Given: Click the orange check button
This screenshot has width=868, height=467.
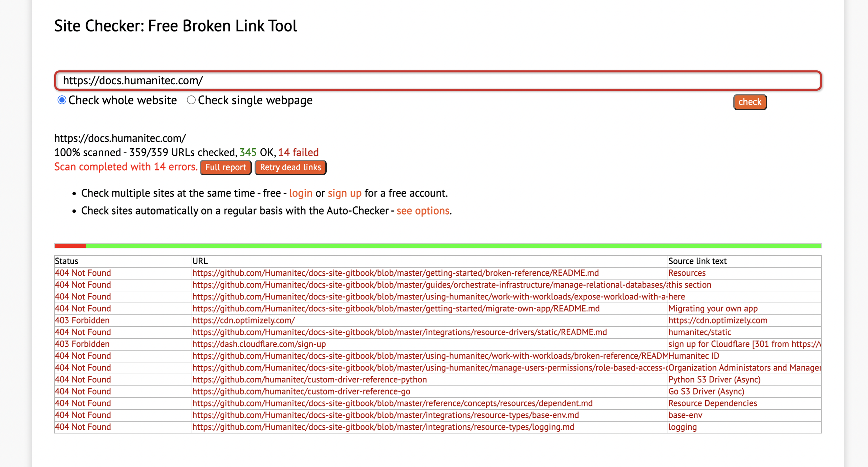Looking at the screenshot, I should click(750, 102).
